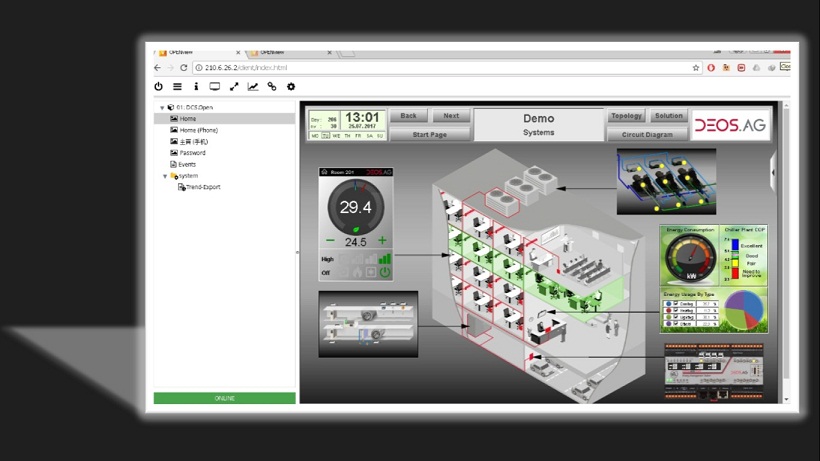Click the power/logout icon in the toolbar
Viewport: 820px width, 461px height.
point(158,87)
